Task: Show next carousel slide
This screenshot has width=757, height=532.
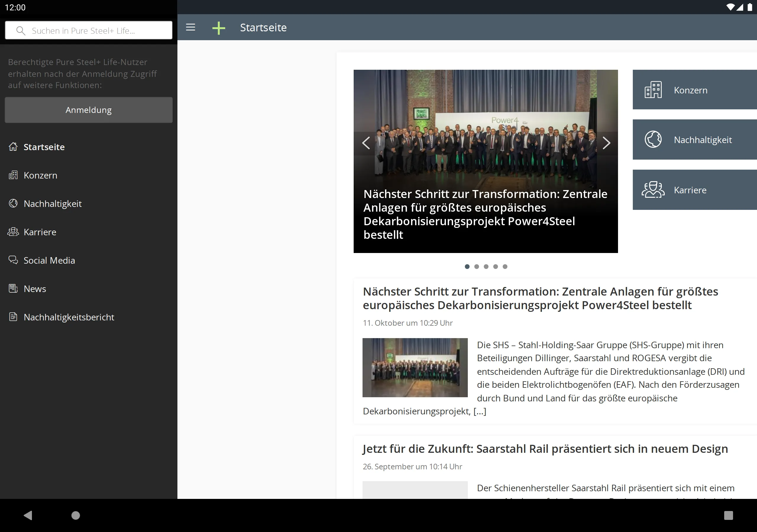Action: click(606, 143)
